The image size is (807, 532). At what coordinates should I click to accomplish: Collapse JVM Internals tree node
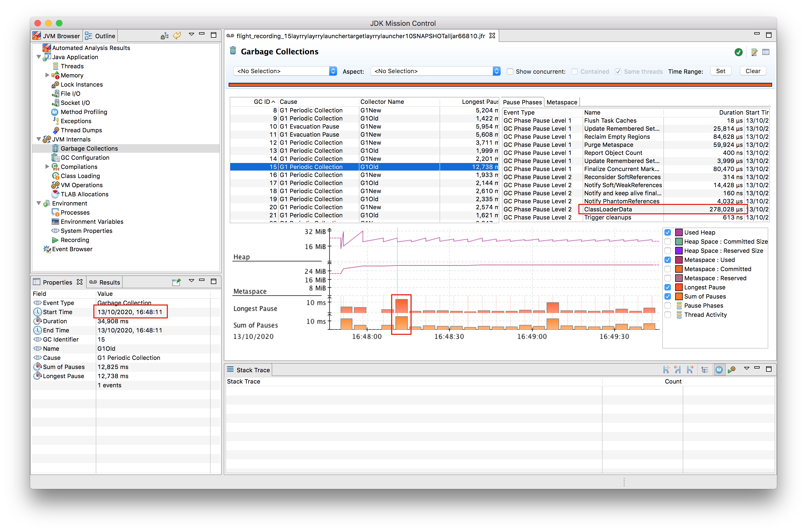coord(38,139)
